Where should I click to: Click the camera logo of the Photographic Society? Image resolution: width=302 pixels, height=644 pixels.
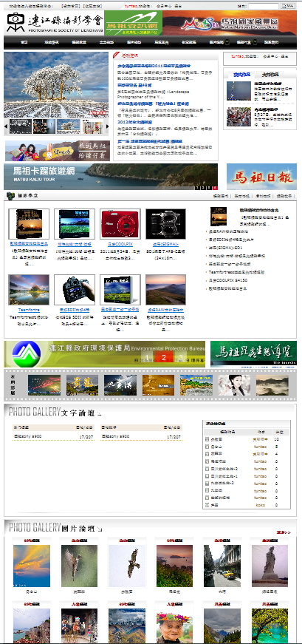[16, 22]
